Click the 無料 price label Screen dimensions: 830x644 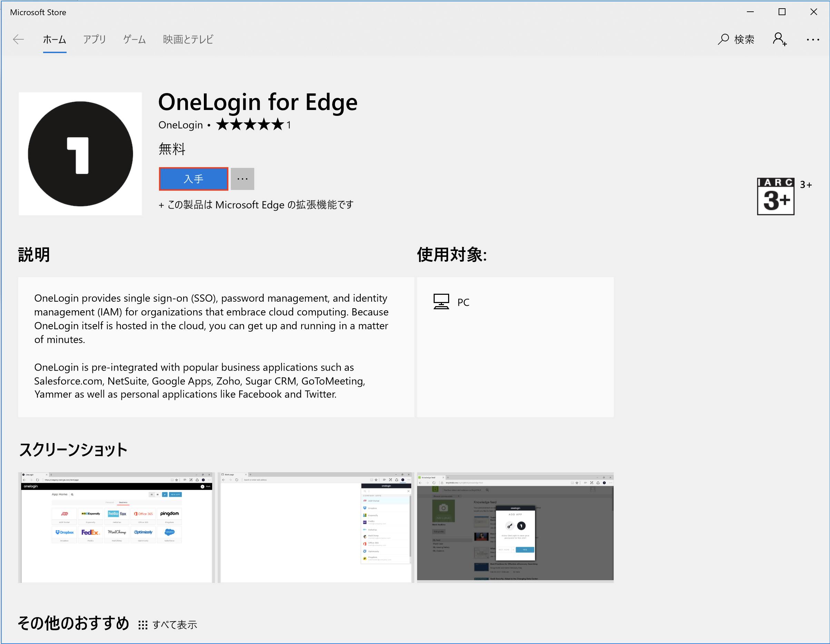click(x=172, y=149)
